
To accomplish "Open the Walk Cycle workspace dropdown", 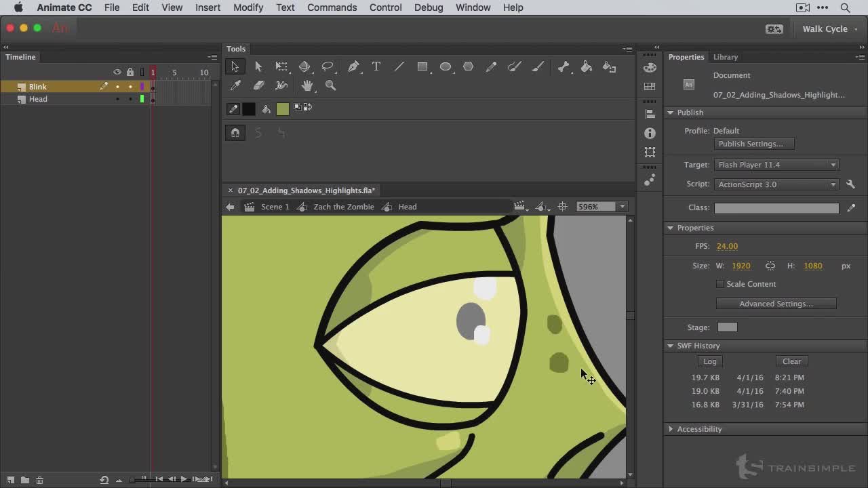I will 829,28.
